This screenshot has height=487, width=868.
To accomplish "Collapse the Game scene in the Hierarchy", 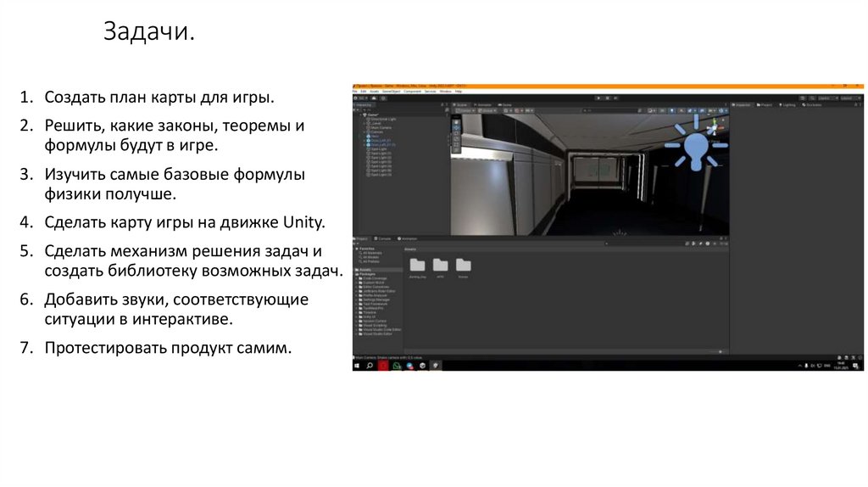I will click(360, 115).
